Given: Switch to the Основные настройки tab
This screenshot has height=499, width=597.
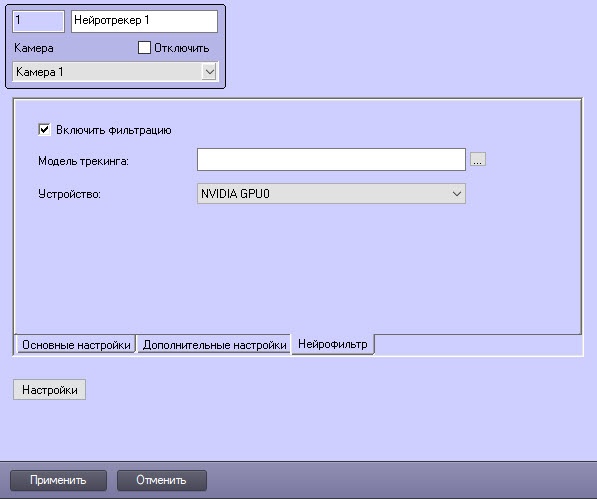Looking at the screenshot, I should tap(76, 345).
